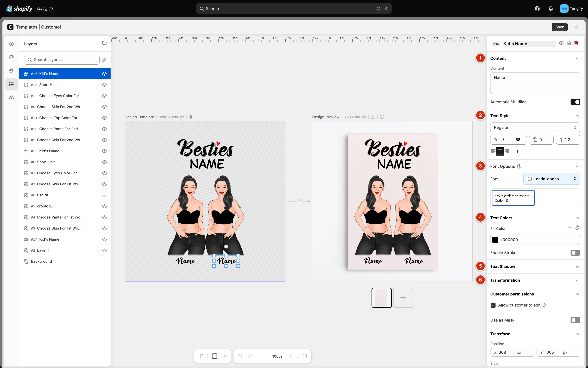Select #11 Choose Top Color layer
Viewport: 588px width, 368px height.
65,118
